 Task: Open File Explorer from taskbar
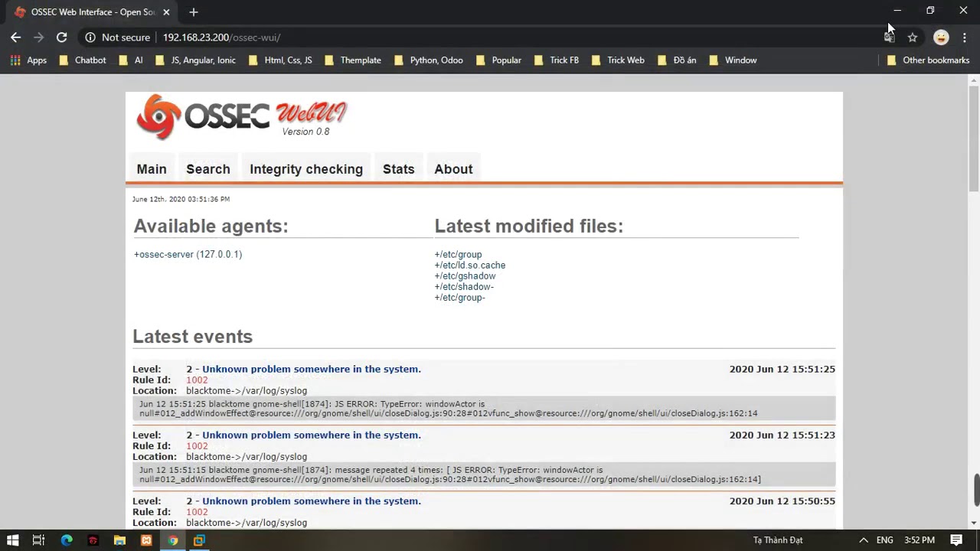point(119,540)
